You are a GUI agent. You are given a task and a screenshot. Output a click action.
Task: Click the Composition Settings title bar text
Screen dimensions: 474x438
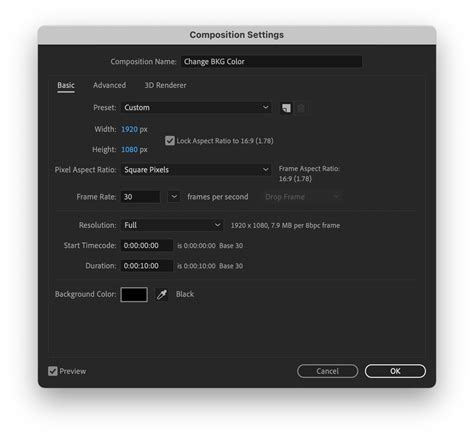point(237,35)
